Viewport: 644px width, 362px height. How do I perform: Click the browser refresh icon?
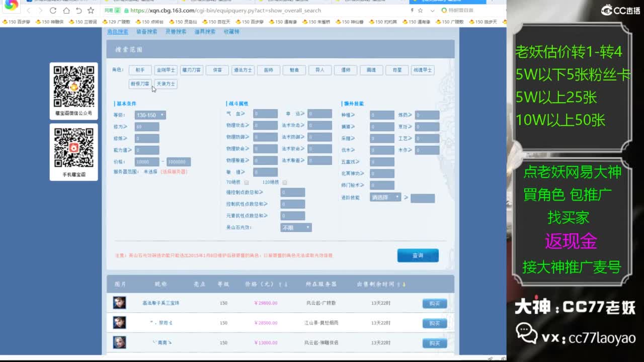52,10
